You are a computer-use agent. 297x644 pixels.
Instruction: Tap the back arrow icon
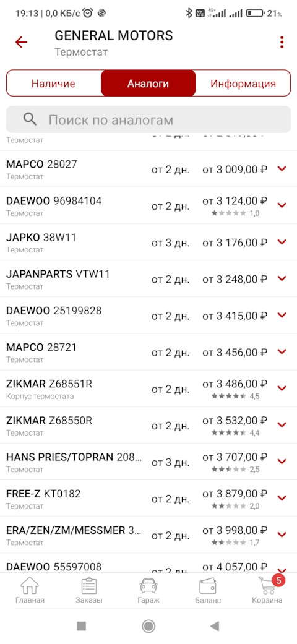tap(21, 42)
